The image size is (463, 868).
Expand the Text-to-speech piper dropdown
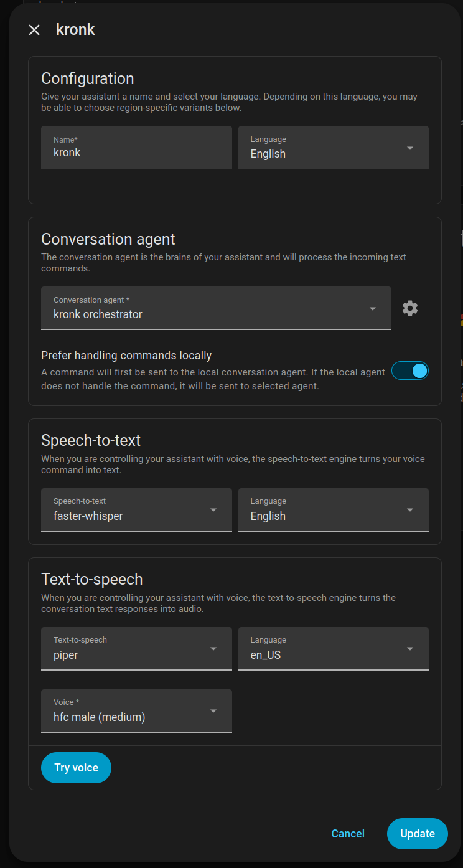click(x=136, y=649)
